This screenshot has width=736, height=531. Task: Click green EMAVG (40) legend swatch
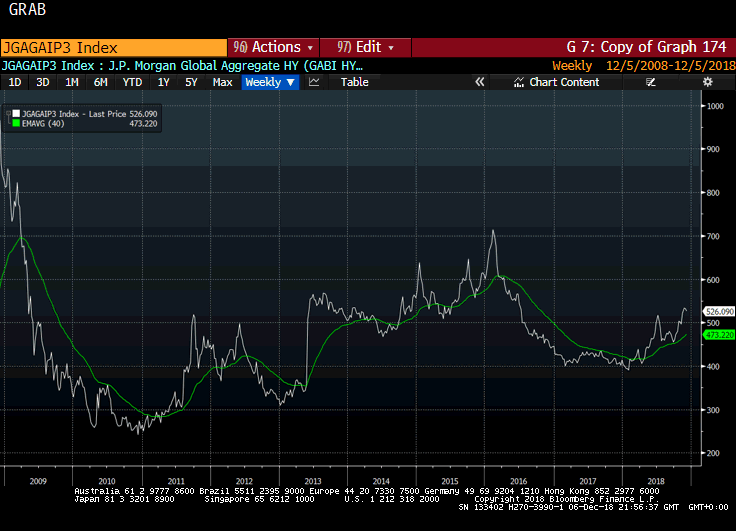point(16,125)
